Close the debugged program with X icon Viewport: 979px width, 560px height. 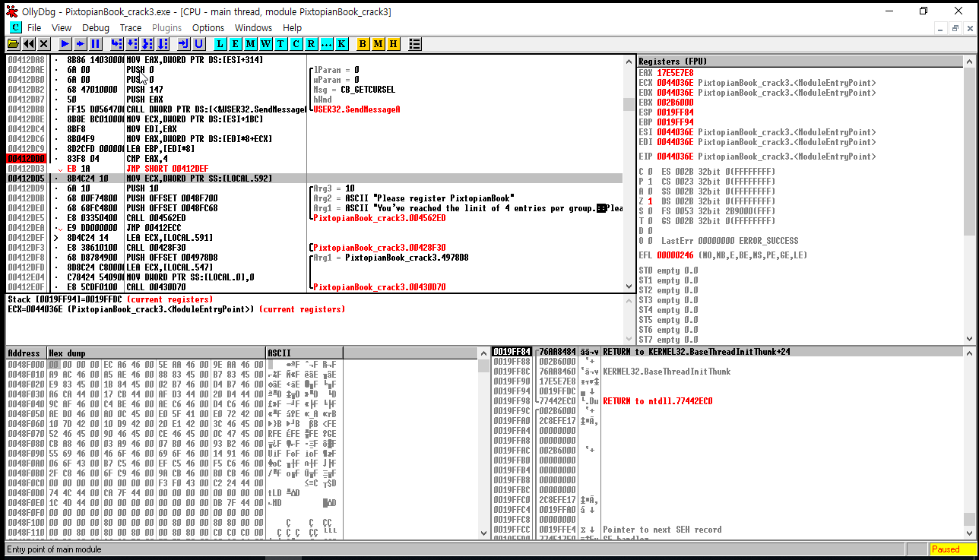click(44, 44)
